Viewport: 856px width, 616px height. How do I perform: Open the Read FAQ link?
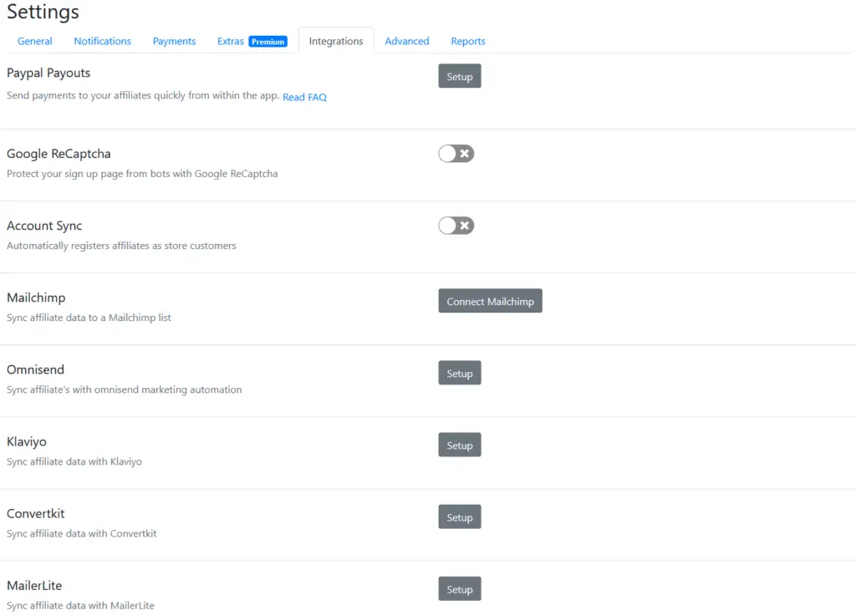click(304, 97)
